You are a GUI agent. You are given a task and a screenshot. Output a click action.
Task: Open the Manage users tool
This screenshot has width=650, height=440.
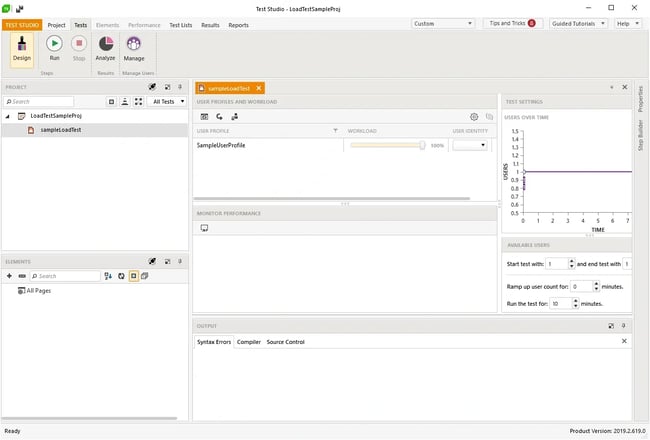[x=133, y=49]
